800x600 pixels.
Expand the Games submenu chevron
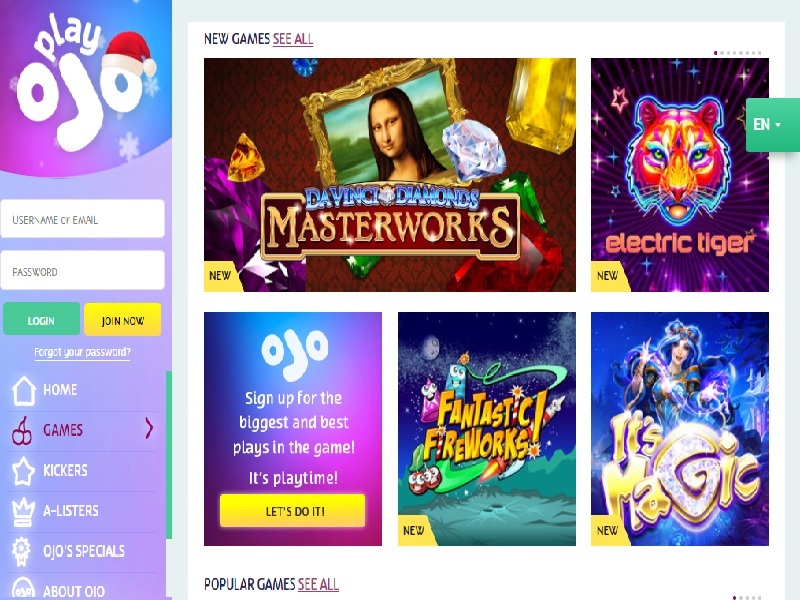point(149,429)
